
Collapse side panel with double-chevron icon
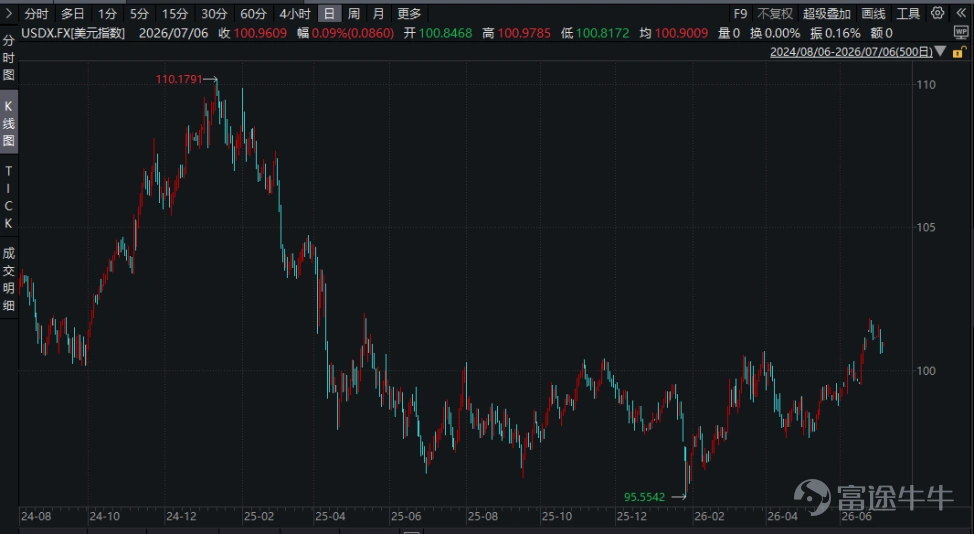click(x=961, y=13)
